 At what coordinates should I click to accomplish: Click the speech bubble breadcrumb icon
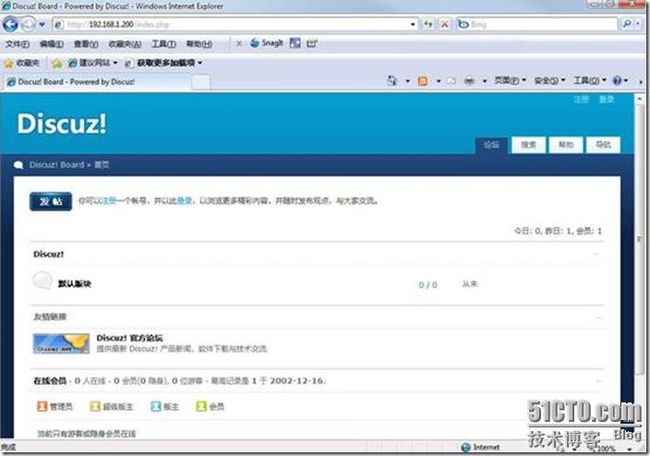pyautogui.click(x=18, y=165)
